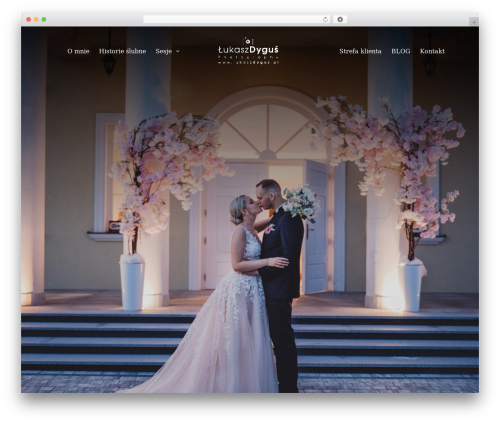This screenshot has width=500, height=423.
Task: Open the Sesje menu item
Action: 164,51
